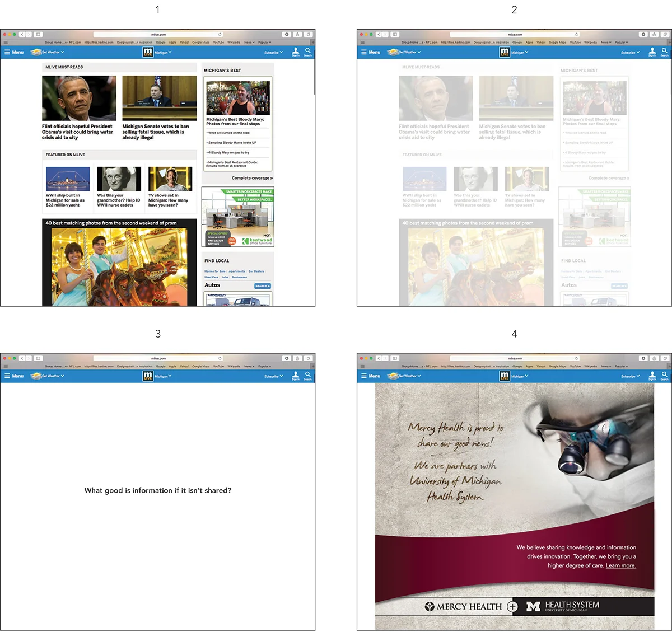
Task: Click Safari's back arrow in screenshot 1
Action: tap(22, 34)
